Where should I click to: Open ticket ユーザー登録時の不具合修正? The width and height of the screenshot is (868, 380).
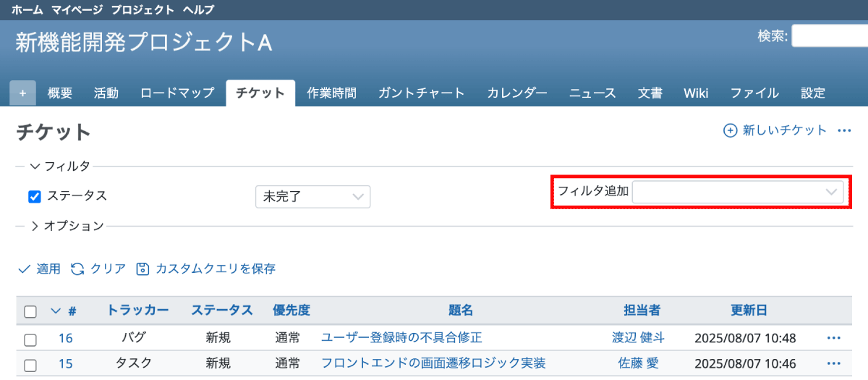401,338
